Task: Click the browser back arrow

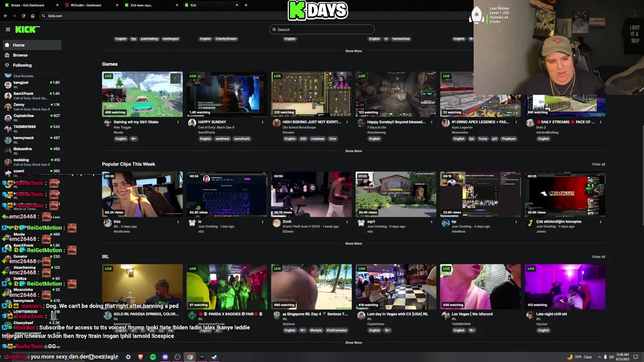Action: [6, 16]
